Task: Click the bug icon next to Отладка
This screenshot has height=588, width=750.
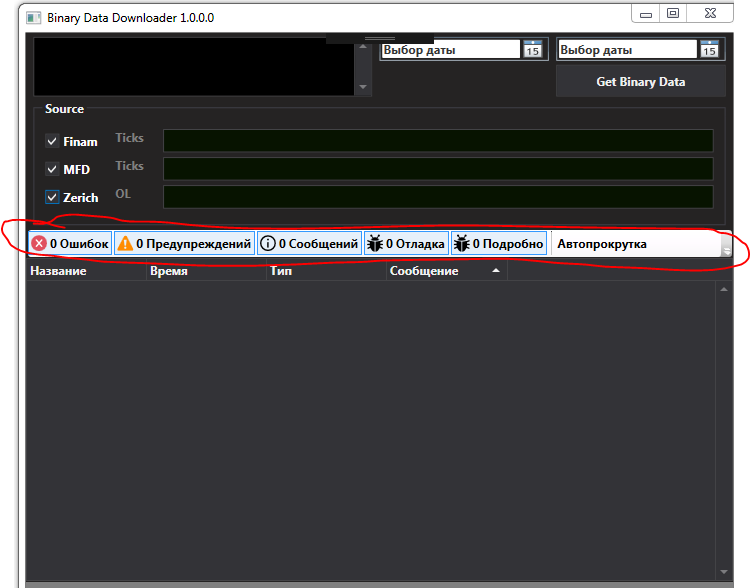Action: tap(375, 243)
